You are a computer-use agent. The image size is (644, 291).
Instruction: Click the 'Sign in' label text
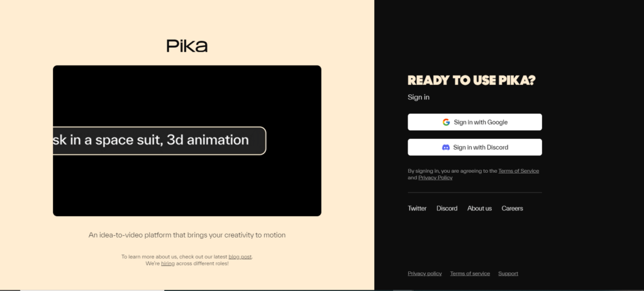click(418, 97)
